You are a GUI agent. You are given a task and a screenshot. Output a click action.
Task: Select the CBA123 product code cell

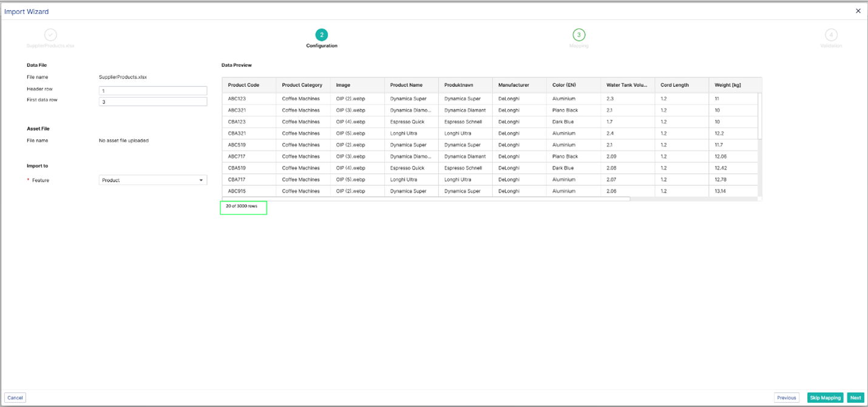249,122
